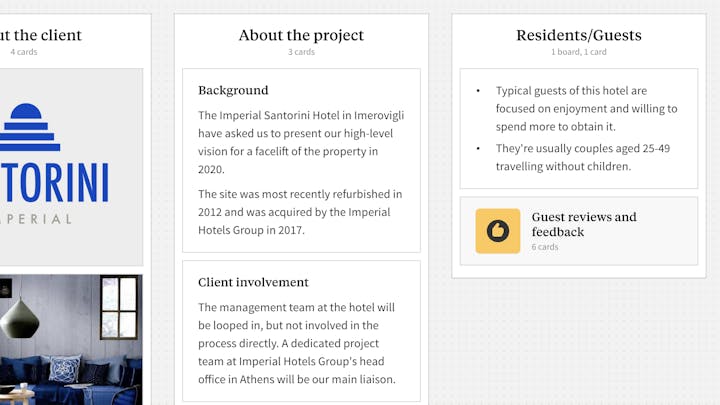Select the "Residents/Guests" column heading
This screenshot has height=405, width=720.
578,35
